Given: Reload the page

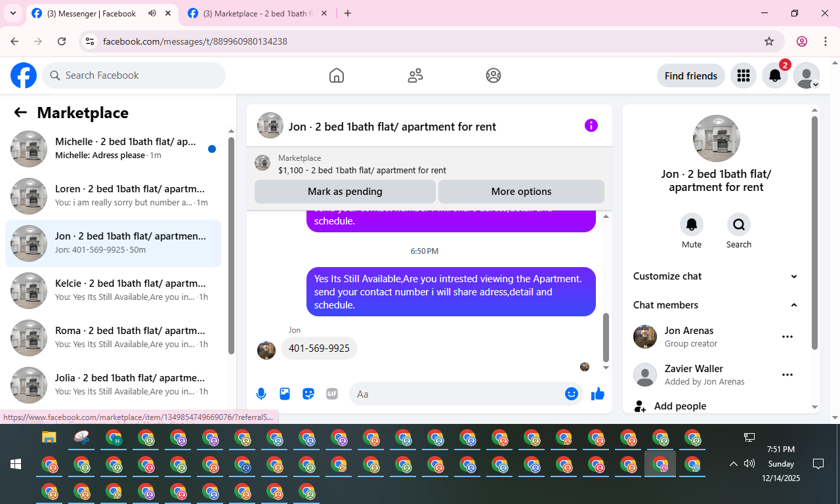Looking at the screenshot, I should point(62,41).
